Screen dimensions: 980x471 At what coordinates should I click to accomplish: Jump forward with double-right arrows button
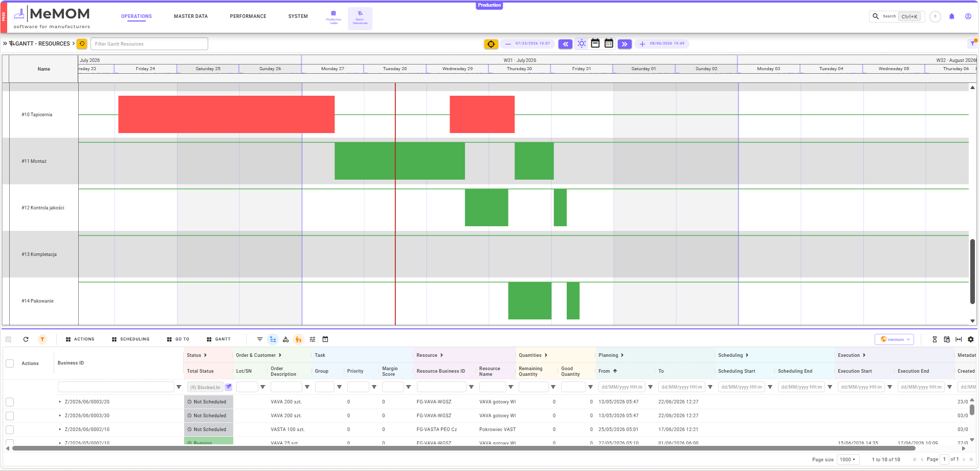[625, 44]
